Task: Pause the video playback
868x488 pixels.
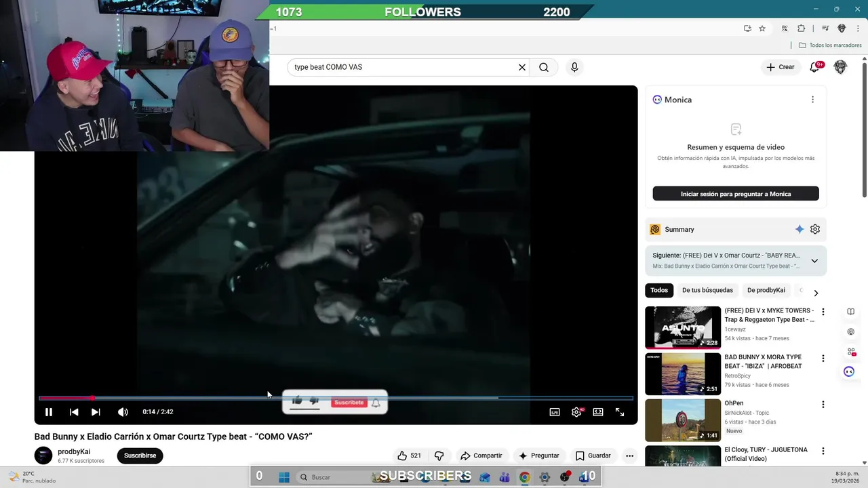Action: 49,412
